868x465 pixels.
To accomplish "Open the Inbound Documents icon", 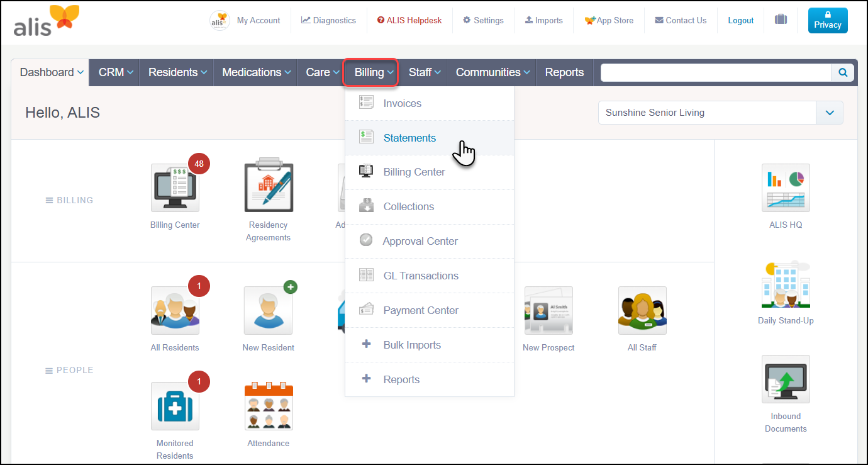I will coord(786,379).
